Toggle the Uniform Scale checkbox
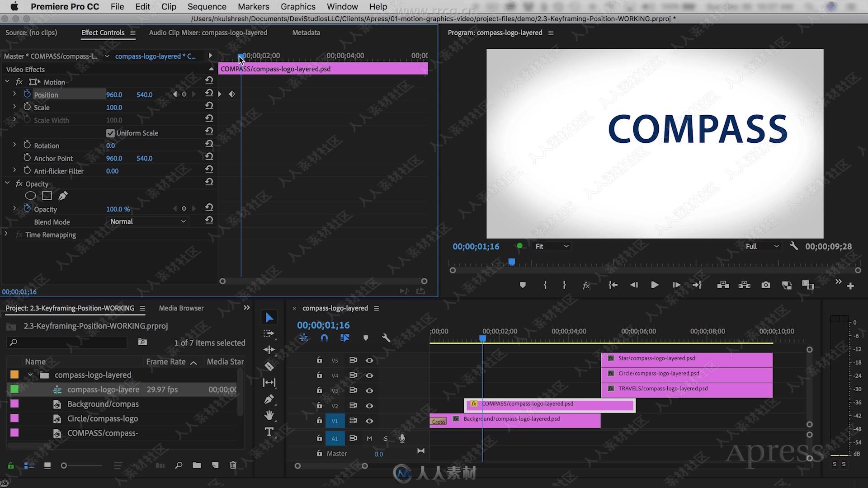Image resolution: width=868 pixels, height=488 pixels. pos(110,133)
